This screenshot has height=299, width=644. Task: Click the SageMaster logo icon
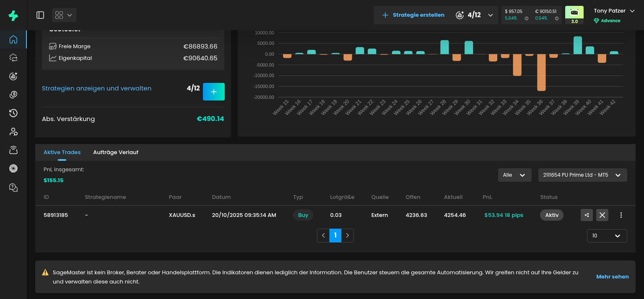[x=13, y=16]
